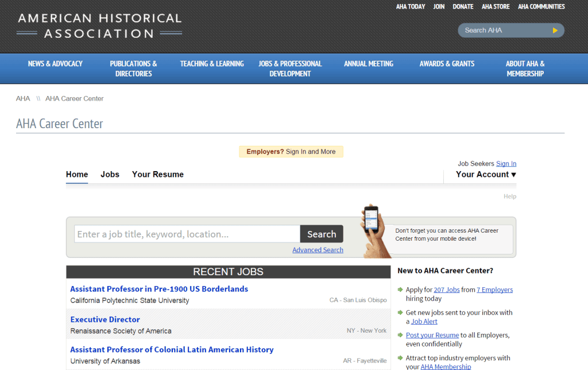Open the Your Resume tab
588x370 pixels.
tap(158, 175)
